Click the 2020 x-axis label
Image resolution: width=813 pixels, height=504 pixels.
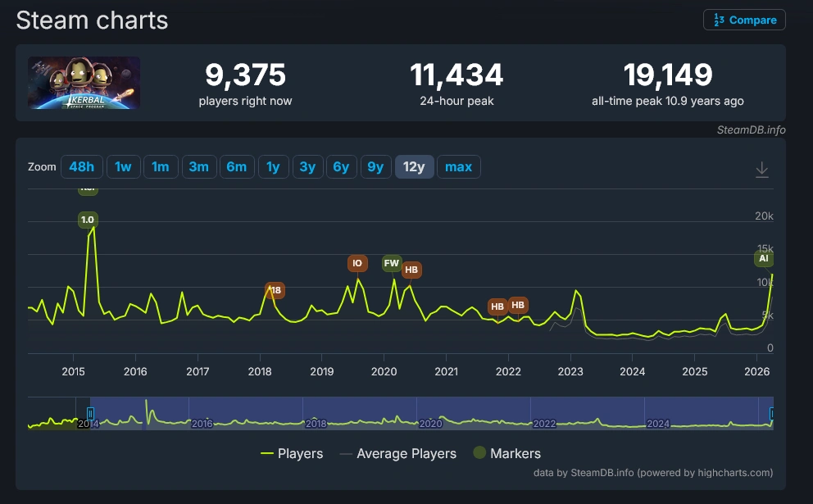(x=384, y=372)
